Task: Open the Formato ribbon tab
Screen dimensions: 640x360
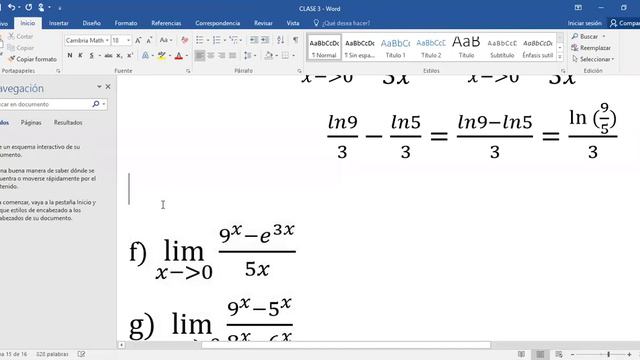Action: pyautogui.click(x=126, y=23)
